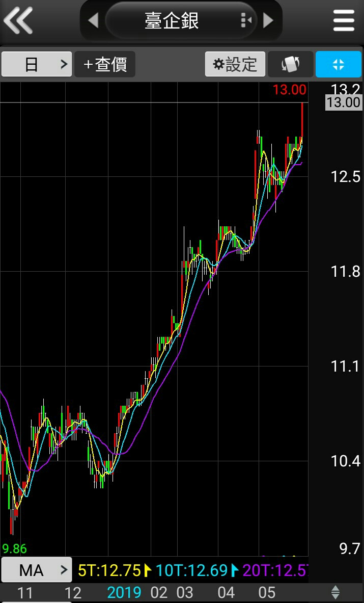This screenshot has height=603, width=364.
Task: Switch to next stock with right arrow
Action: click(268, 20)
